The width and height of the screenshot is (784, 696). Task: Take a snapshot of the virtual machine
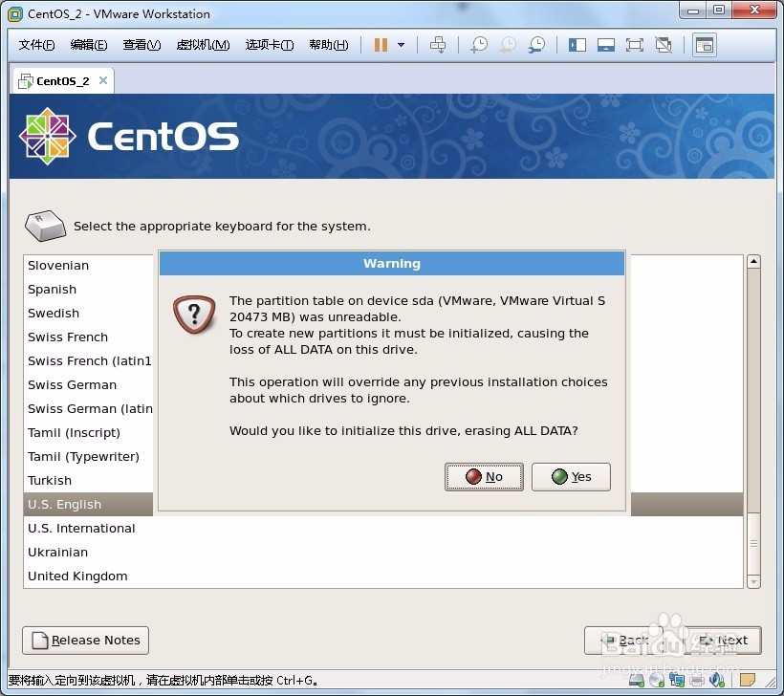478,44
